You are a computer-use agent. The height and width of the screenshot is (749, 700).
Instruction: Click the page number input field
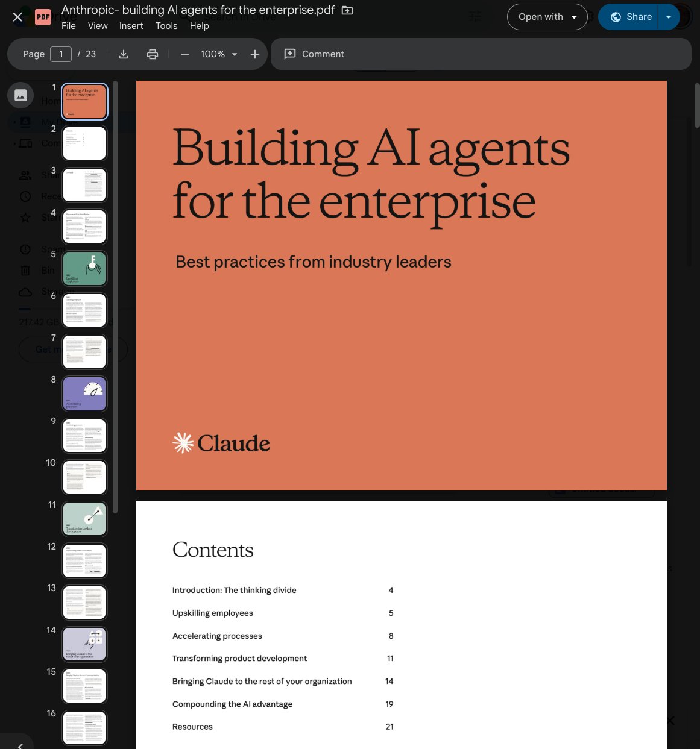click(61, 54)
